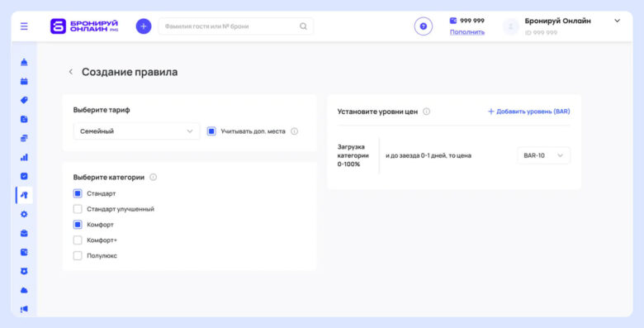Check the Полулюкс category checkbox

pyautogui.click(x=78, y=255)
